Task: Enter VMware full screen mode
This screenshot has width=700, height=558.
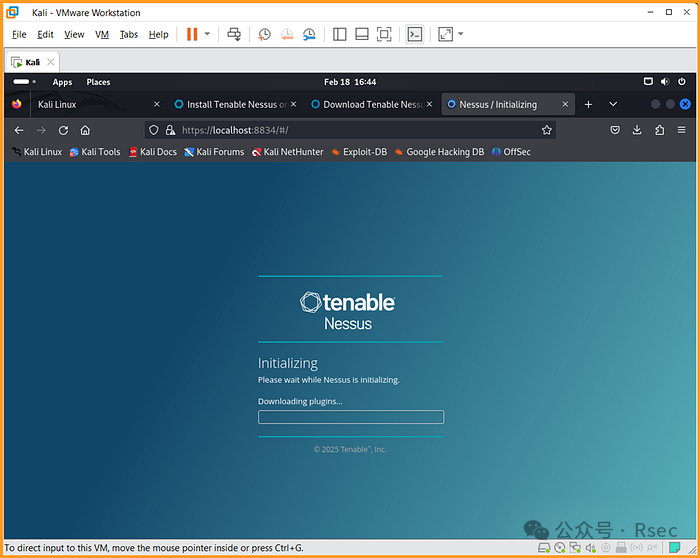Action: [x=384, y=34]
